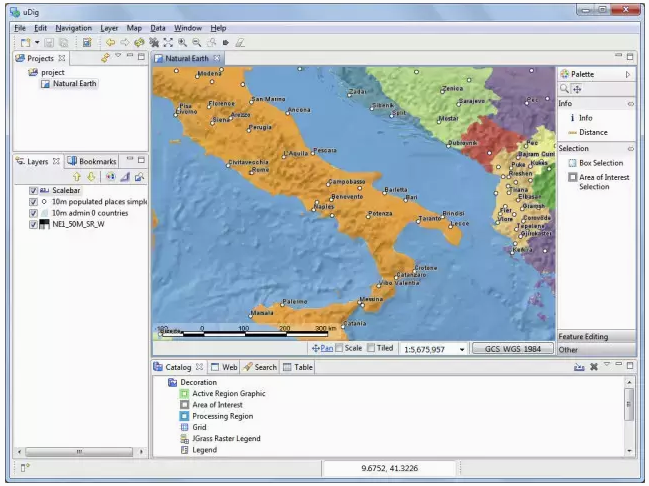Click the GCS WGS 1984 button
649x486 pixels.
click(x=512, y=348)
